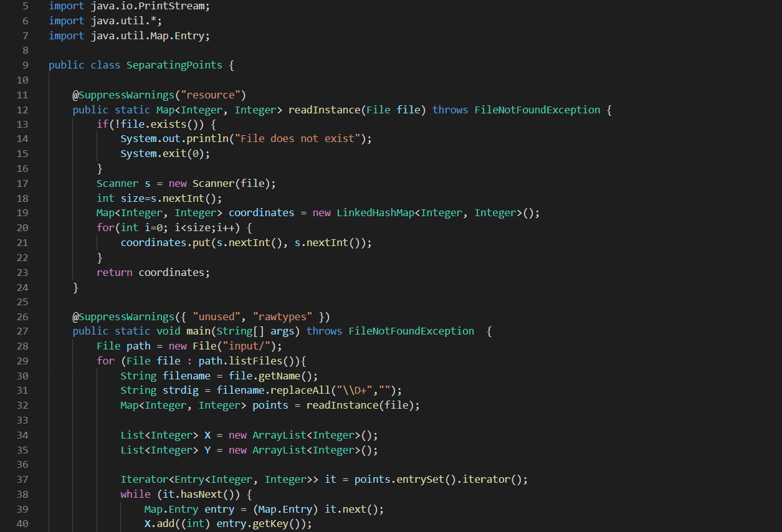Place cursor on class name SeparatingPoints
The height and width of the screenshot is (532, 782).
pos(174,65)
